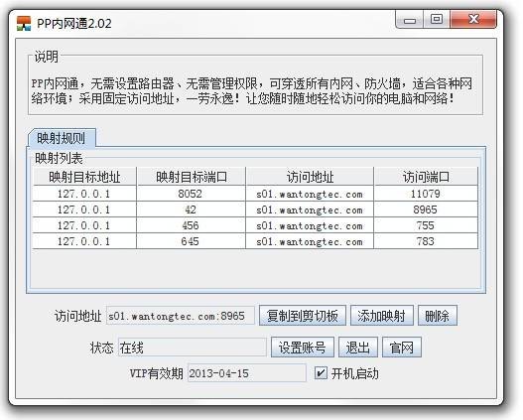Maximize the PP内网通 window
The height and width of the screenshot is (420, 523).
437,19
